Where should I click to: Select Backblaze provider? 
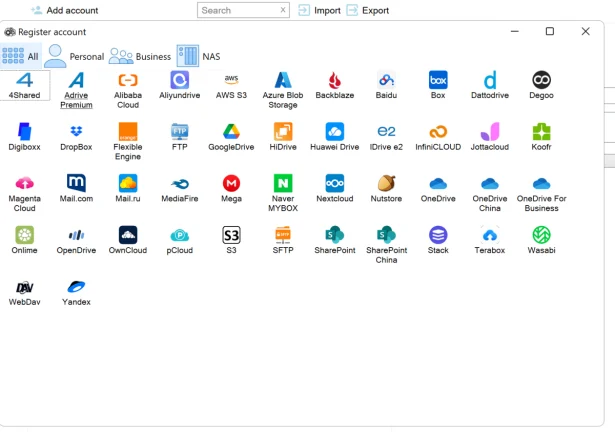[335, 86]
